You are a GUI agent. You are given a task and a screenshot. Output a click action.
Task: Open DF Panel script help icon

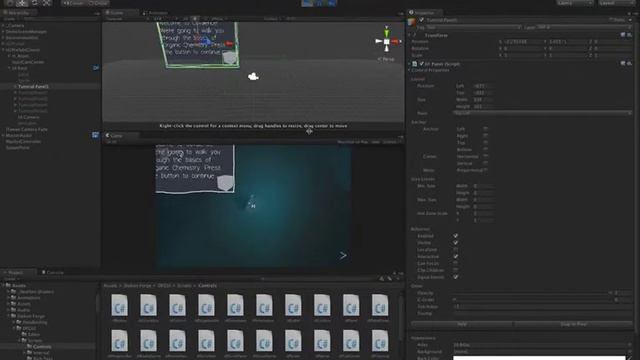[x=623, y=64]
